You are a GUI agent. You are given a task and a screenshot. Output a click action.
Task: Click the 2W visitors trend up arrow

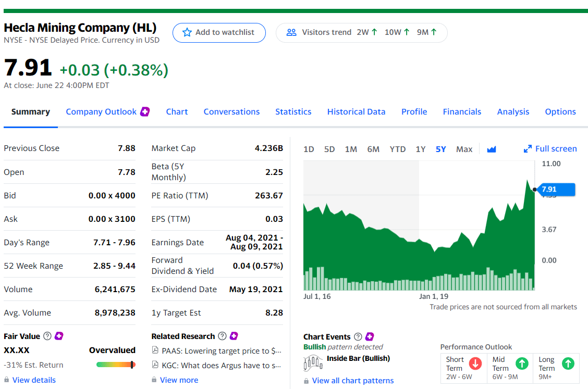point(374,32)
